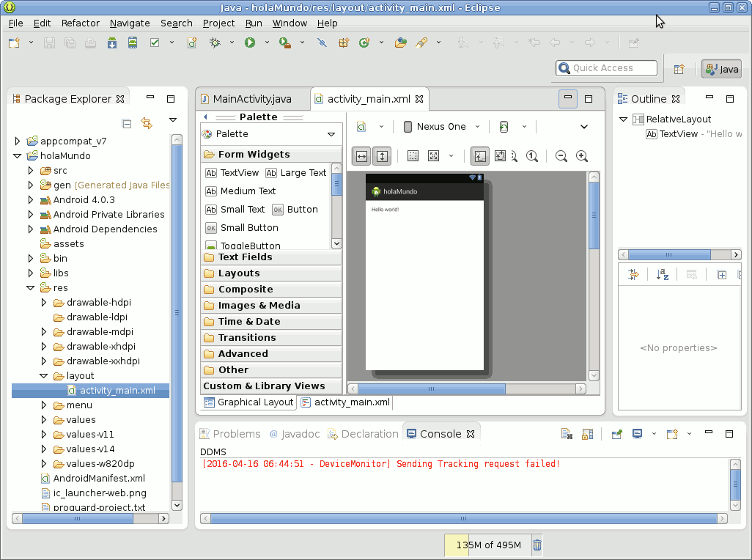Expand the Images & Media palette category
This screenshot has height=560, width=752.
pyautogui.click(x=271, y=306)
